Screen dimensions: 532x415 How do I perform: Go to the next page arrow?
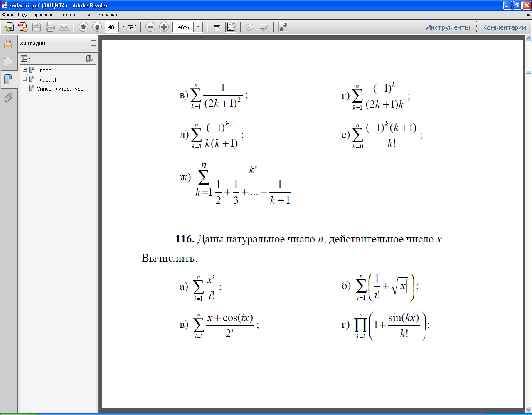point(97,27)
